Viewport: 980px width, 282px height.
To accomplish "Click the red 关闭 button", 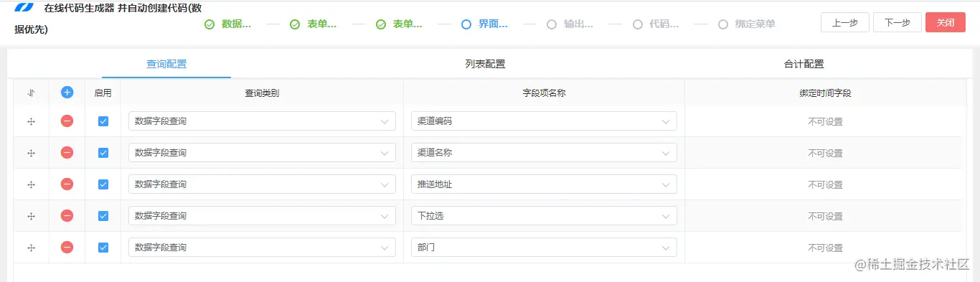I will click(946, 22).
